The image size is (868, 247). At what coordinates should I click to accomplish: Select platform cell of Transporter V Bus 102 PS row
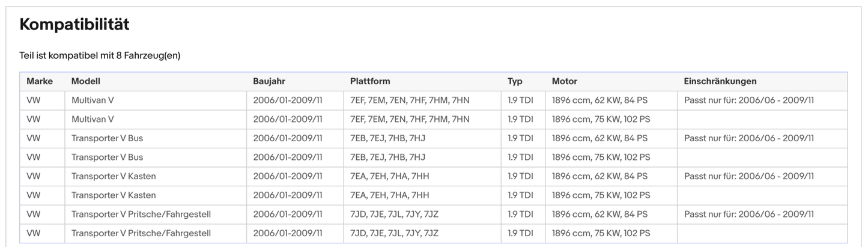(x=387, y=157)
